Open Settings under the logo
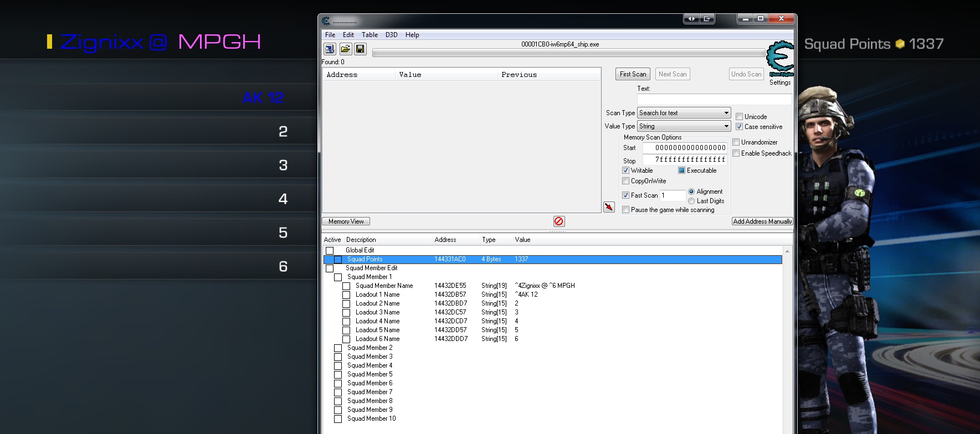The width and height of the screenshot is (980, 434). point(780,82)
